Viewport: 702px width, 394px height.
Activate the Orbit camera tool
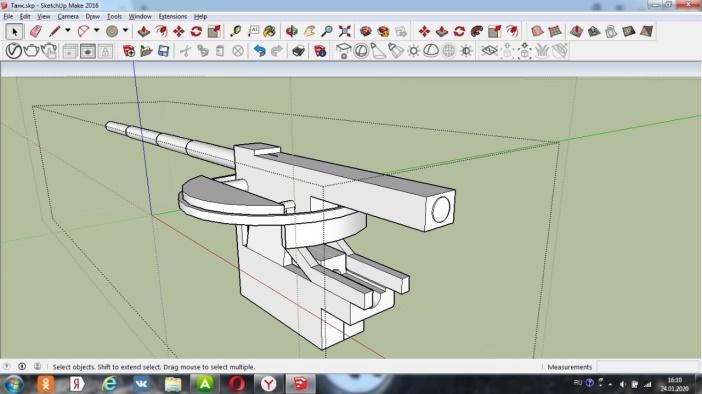click(292, 31)
